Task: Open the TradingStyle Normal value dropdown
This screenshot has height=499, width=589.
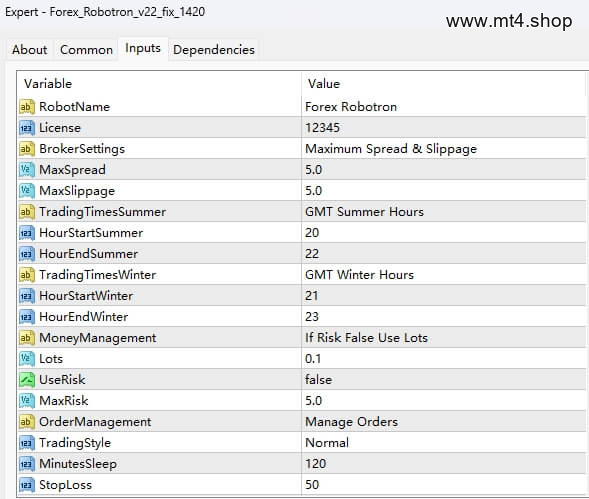Action: (x=443, y=443)
